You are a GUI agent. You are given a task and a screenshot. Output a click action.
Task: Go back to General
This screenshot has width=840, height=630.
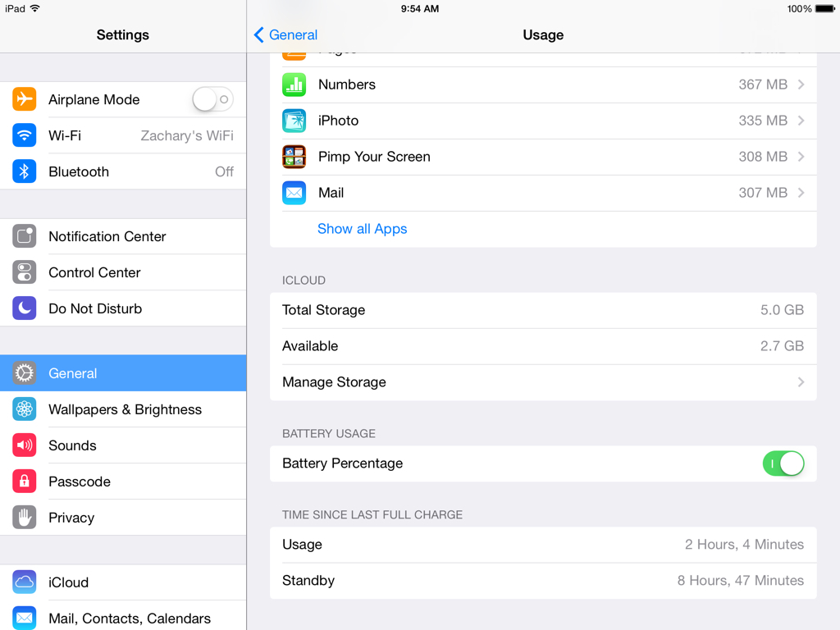pos(285,34)
